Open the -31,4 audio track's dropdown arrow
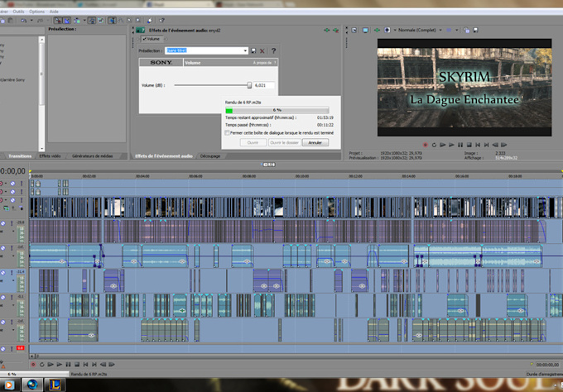Screen dimensions: 563x392 [x=13, y=280]
